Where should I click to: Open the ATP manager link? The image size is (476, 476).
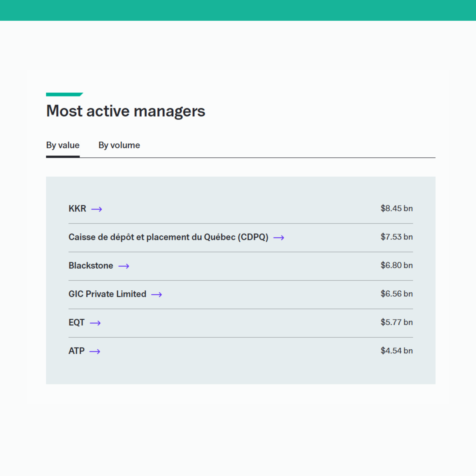pyautogui.click(x=76, y=351)
